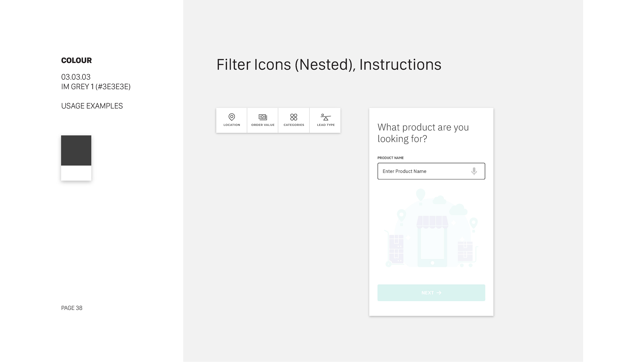The image size is (644, 362).
Task: Click the Location pin icon
Action: 232,117
